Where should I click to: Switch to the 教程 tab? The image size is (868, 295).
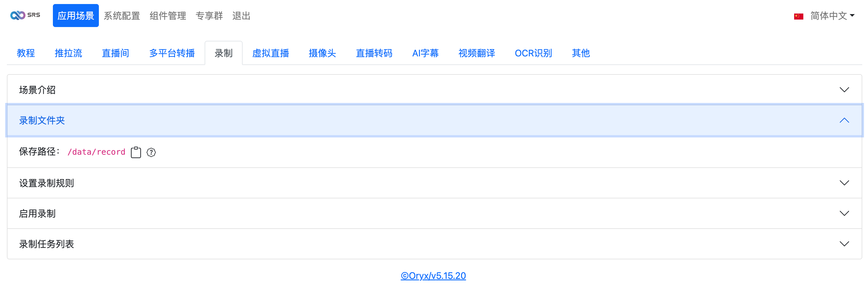pos(26,53)
